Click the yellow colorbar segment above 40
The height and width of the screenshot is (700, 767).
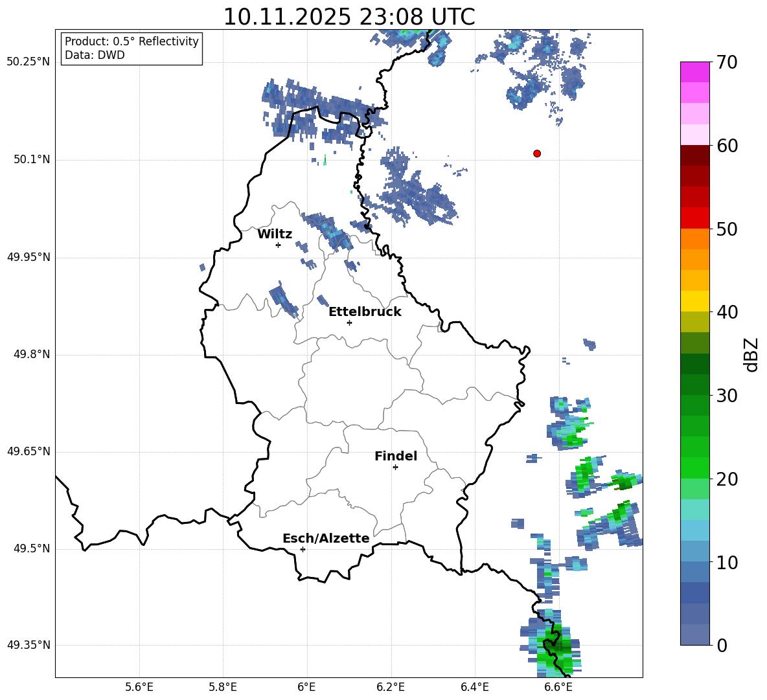(x=694, y=301)
